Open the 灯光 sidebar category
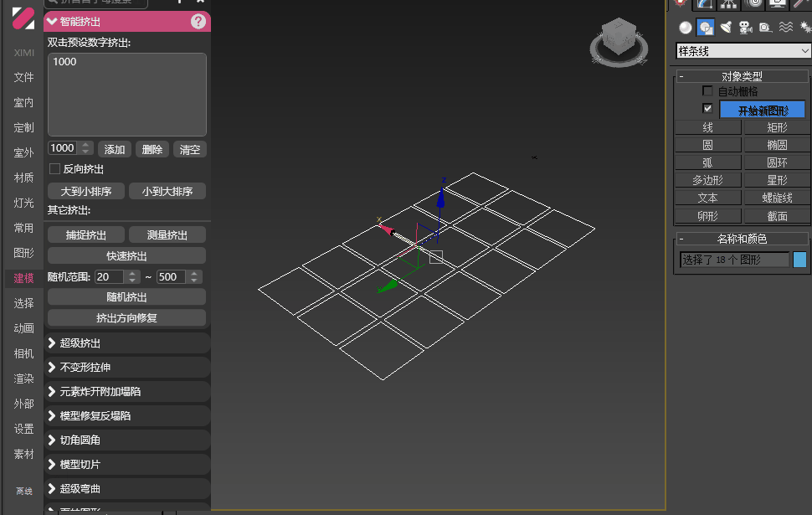The image size is (812, 515). 23,203
